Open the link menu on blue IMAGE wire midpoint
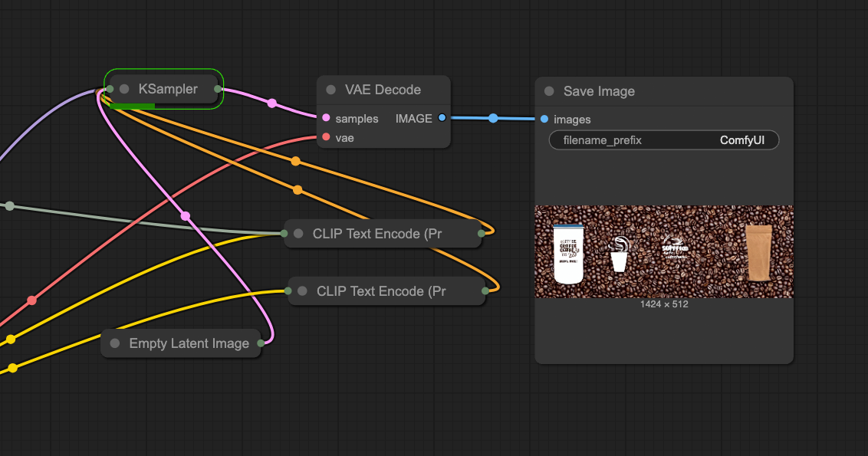Image resolution: width=868 pixels, height=456 pixels. click(x=493, y=118)
